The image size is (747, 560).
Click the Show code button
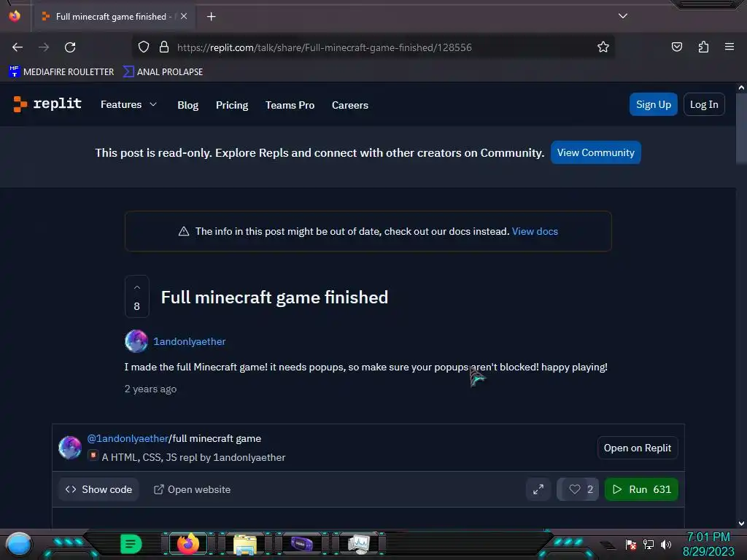pyautogui.click(x=98, y=489)
